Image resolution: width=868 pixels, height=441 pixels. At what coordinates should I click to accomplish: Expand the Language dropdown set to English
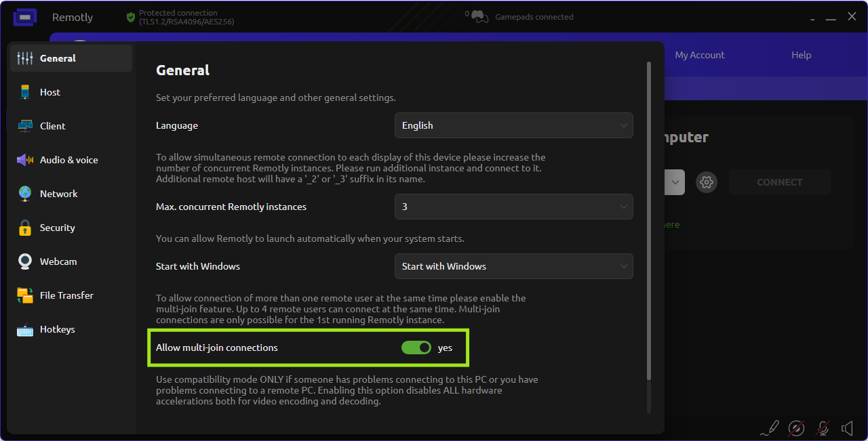point(513,125)
